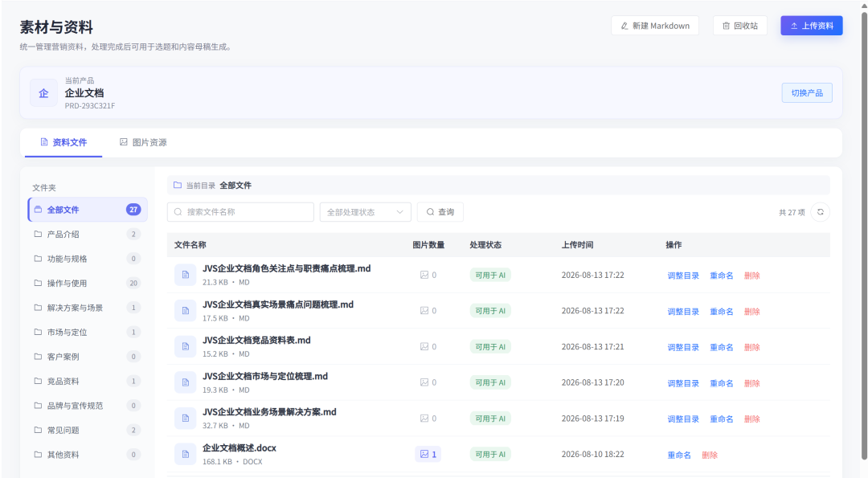This screenshot has height=478, width=868.
Task: Select the 常见问题 folder
Action: pos(88,430)
